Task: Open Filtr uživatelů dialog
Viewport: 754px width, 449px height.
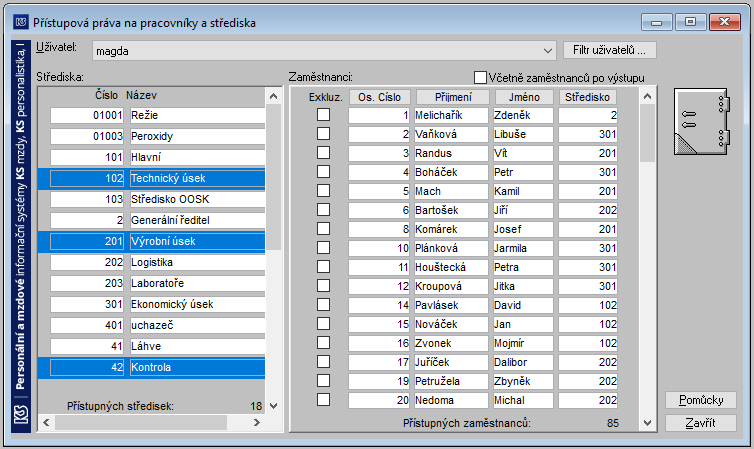Action: coord(609,50)
